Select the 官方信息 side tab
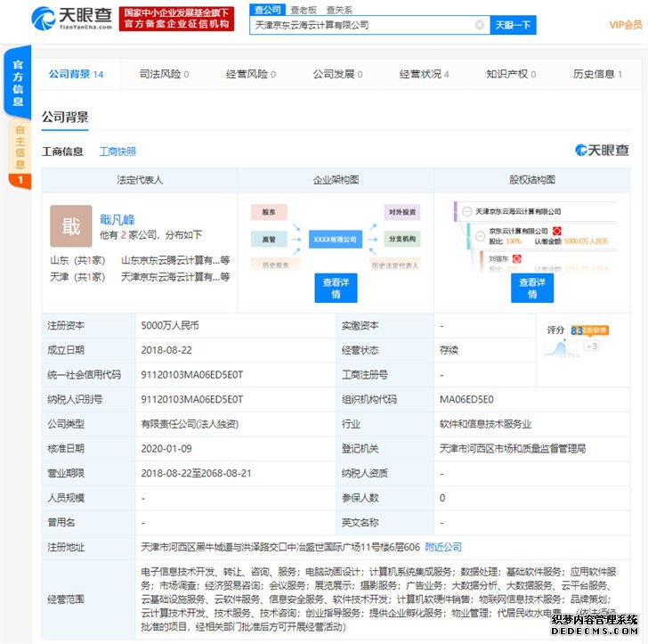648x644 pixels. [18, 83]
